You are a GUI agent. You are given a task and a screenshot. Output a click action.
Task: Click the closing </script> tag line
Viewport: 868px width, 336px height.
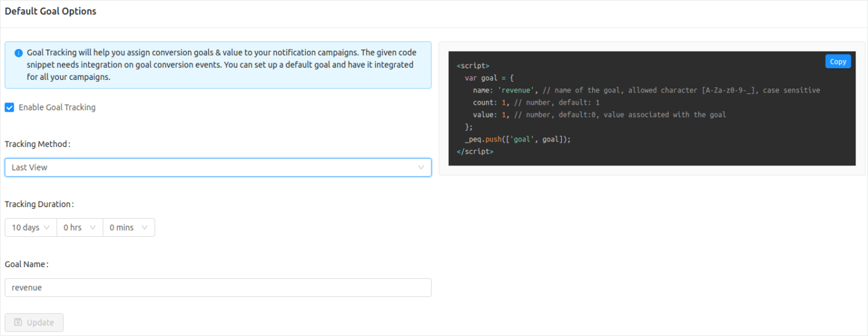475,151
